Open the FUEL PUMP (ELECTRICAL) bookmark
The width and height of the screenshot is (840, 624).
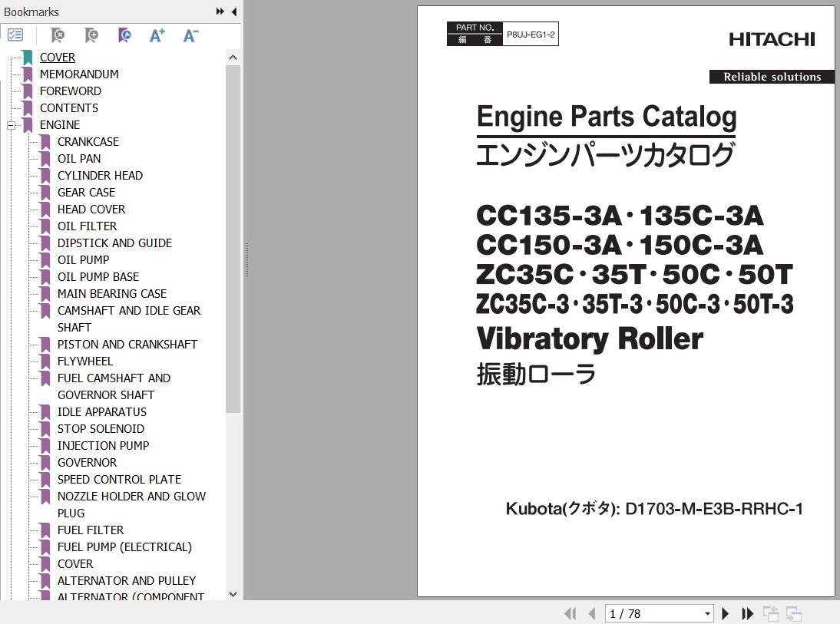[124, 546]
